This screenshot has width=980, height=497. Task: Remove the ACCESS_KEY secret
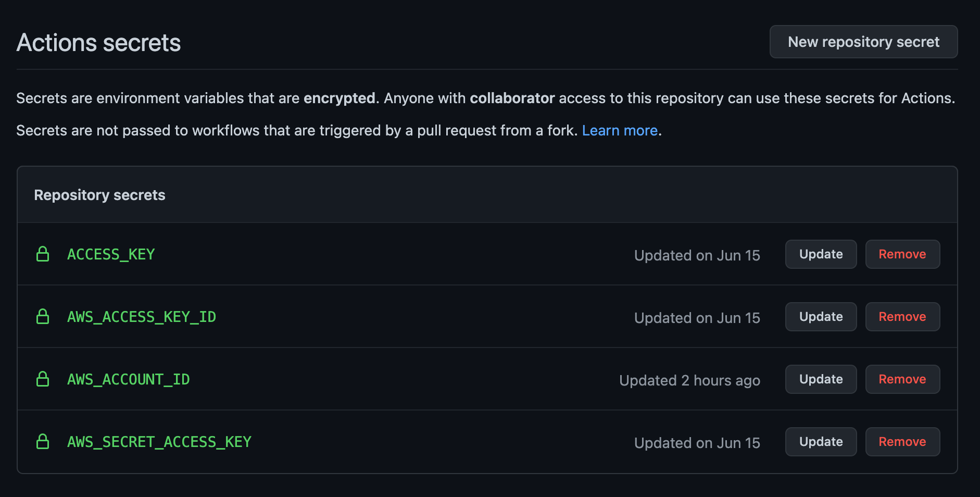point(902,254)
